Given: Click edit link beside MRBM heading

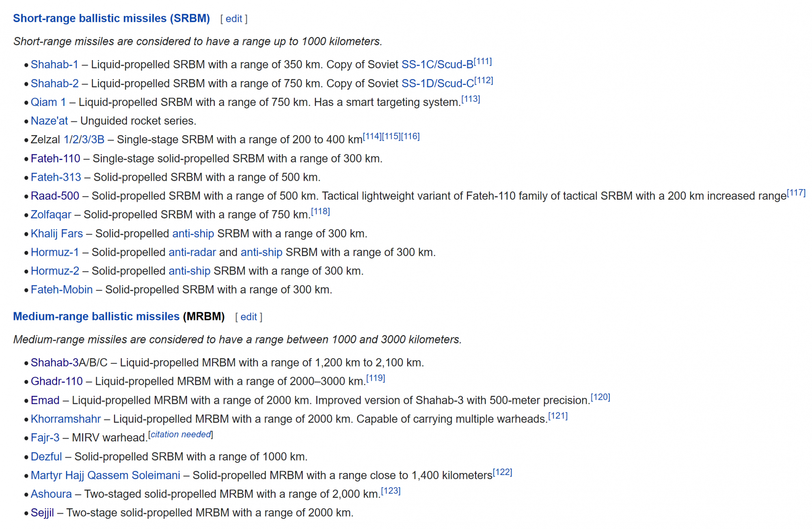Looking at the screenshot, I should pos(249,317).
